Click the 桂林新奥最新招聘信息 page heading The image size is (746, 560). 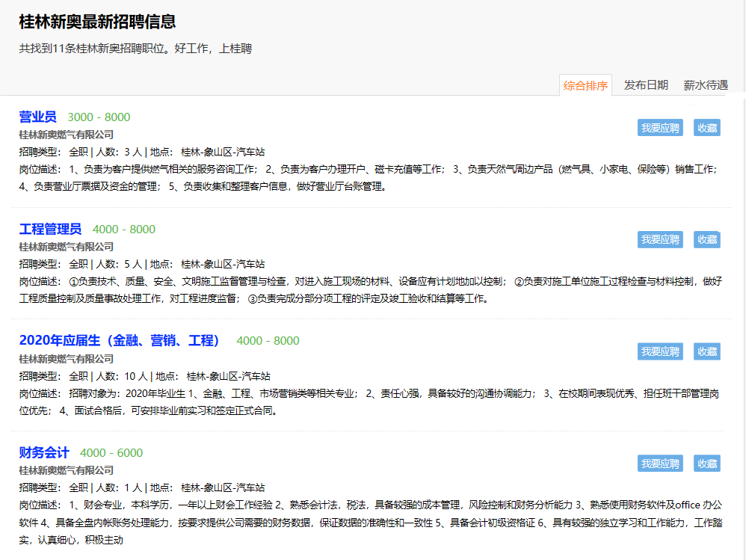97,22
